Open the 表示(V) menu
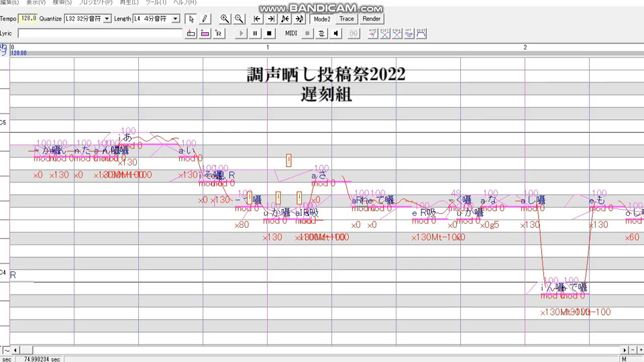The height and width of the screenshot is (362, 644). click(36, 3)
